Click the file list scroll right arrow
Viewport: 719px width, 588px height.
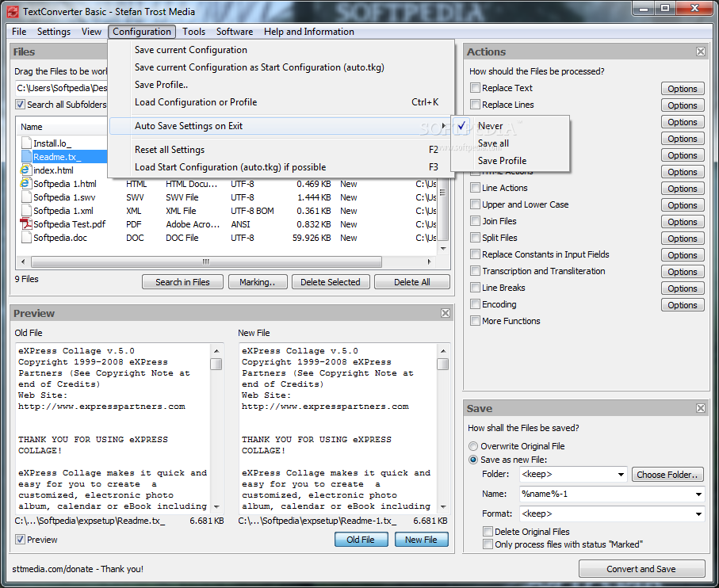click(429, 262)
